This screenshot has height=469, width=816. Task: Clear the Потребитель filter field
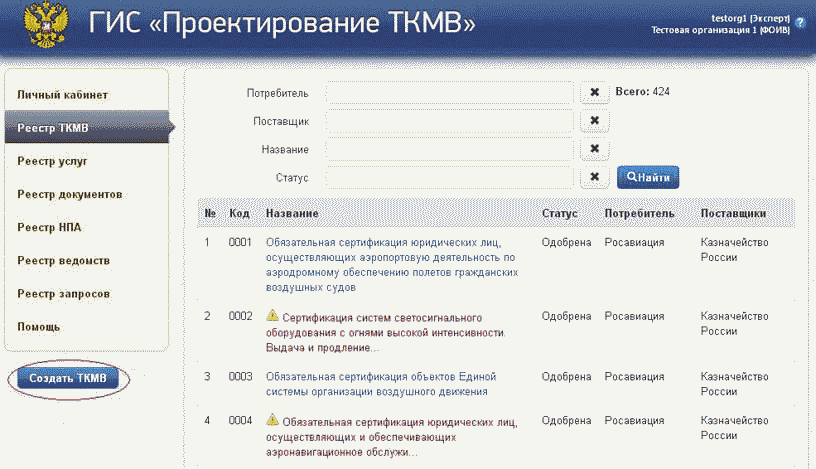coord(594,93)
